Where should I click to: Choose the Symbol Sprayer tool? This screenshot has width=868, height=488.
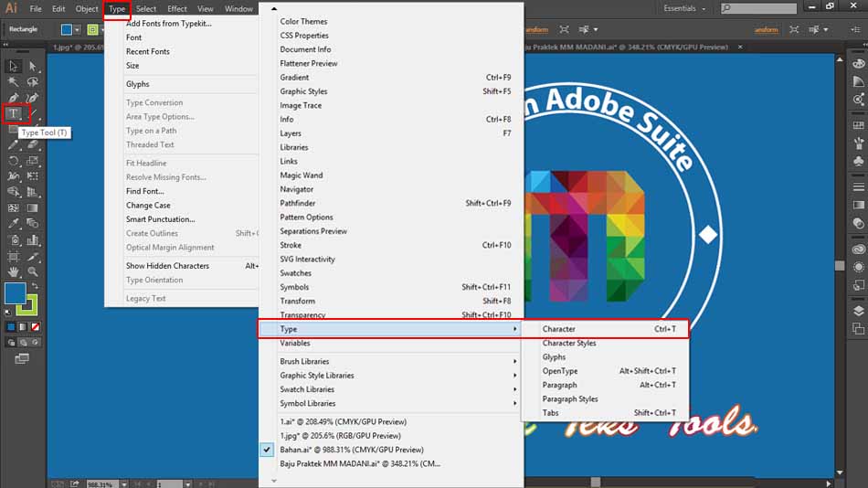[x=14, y=239]
